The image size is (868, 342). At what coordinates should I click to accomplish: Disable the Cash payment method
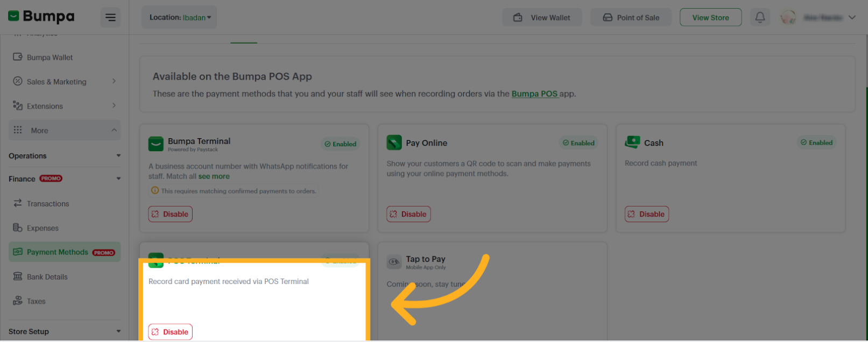point(647,214)
